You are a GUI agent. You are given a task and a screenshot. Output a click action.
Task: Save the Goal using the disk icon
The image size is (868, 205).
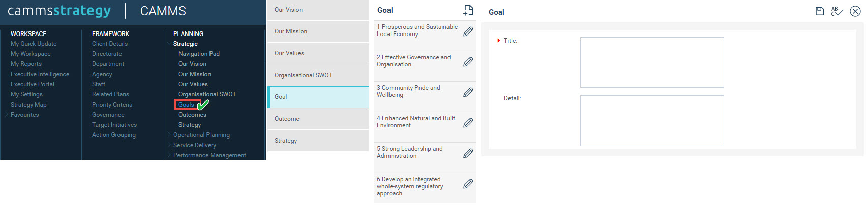pos(820,11)
